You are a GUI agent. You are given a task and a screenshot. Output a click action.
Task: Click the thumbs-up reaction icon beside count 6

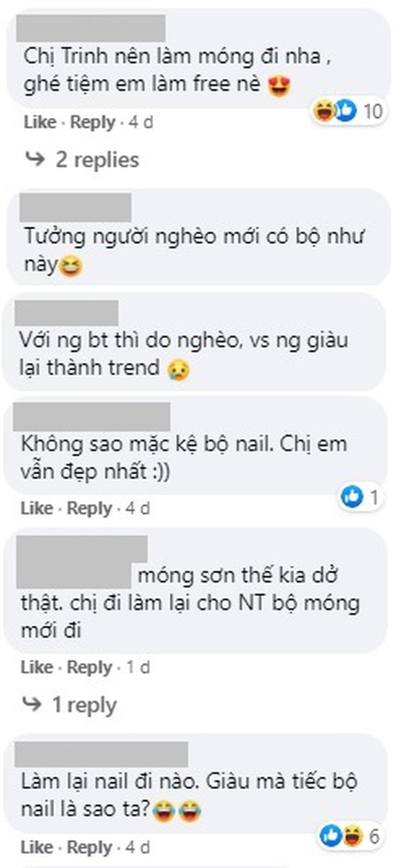pos(331,834)
